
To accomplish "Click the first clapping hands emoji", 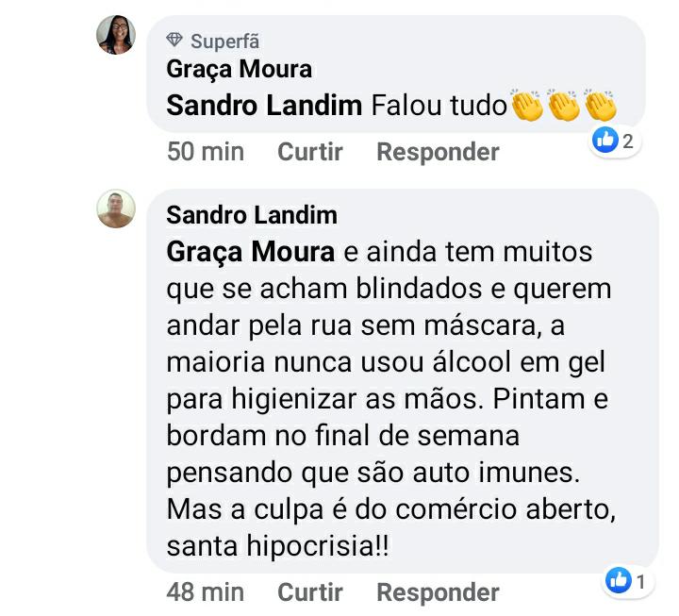I will [x=526, y=105].
